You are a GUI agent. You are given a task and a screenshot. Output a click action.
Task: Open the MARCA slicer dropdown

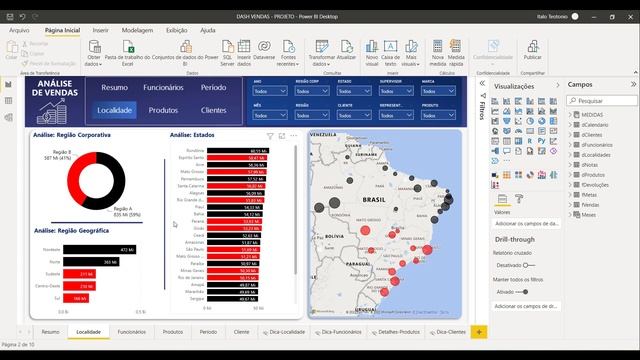[438, 91]
